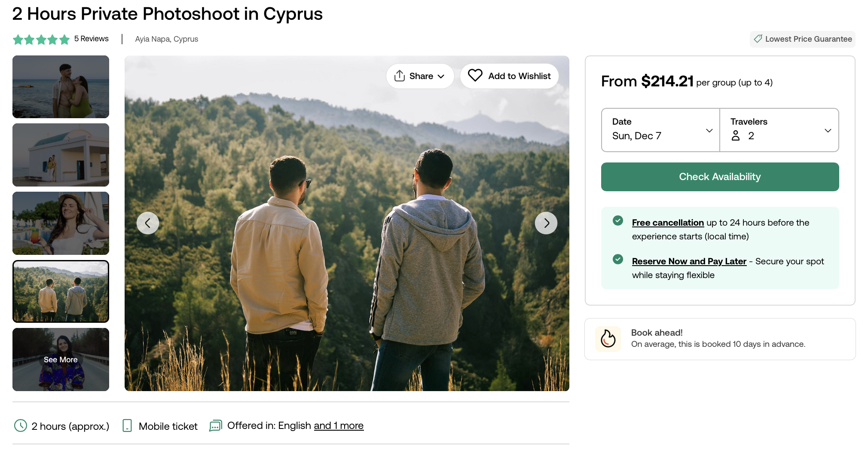The image size is (868, 453).
Task: Click the Check Availability button
Action: [720, 177]
